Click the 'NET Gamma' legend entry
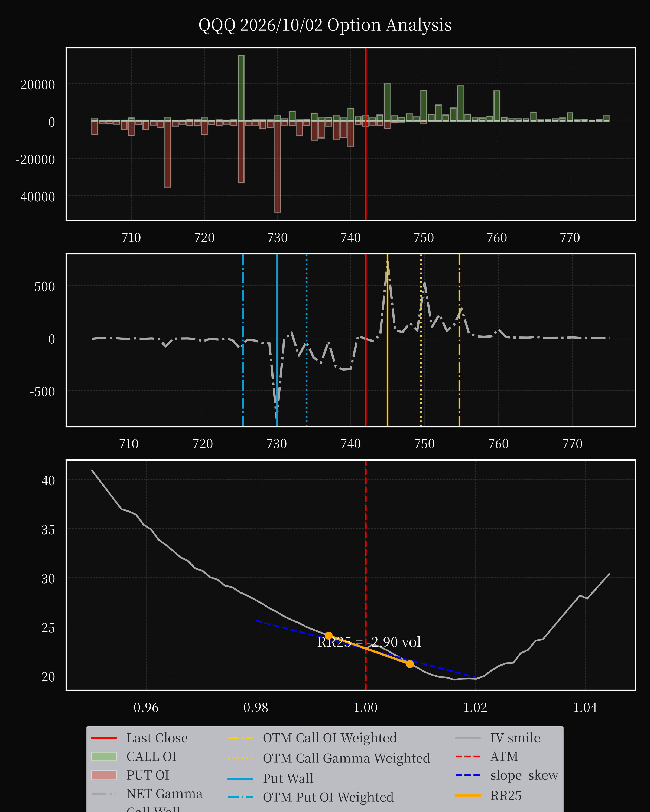The width and height of the screenshot is (650, 812). pyautogui.click(x=147, y=794)
